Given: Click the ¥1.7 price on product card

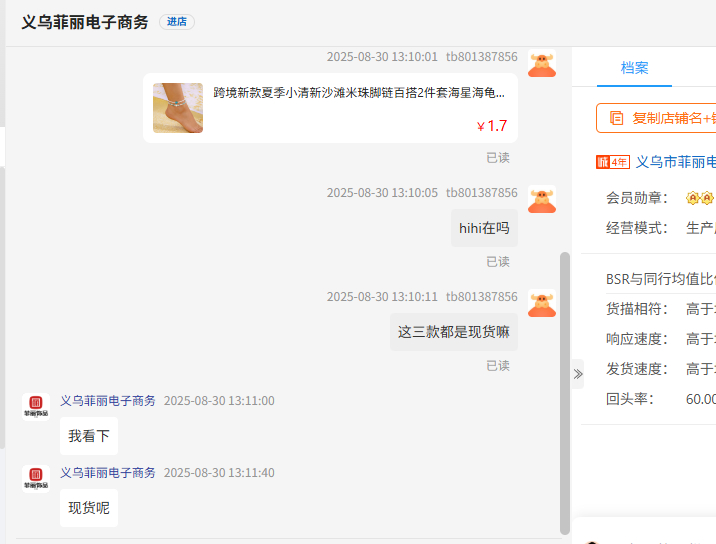Looking at the screenshot, I should click(492, 126).
